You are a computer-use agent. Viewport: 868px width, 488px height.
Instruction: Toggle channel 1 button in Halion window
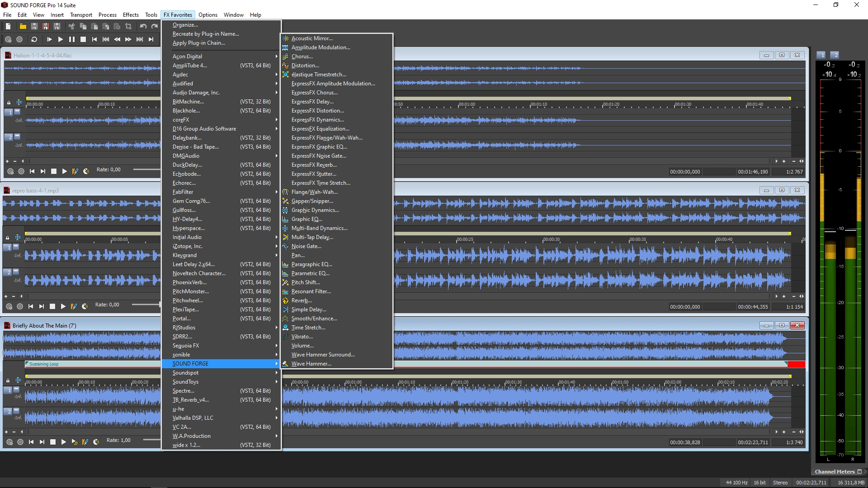point(9,112)
